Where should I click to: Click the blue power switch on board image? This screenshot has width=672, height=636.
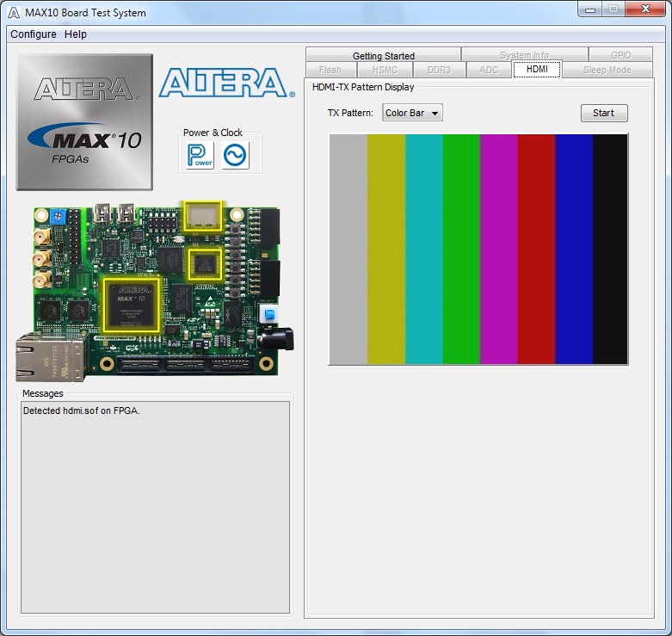(x=269, y=315)
